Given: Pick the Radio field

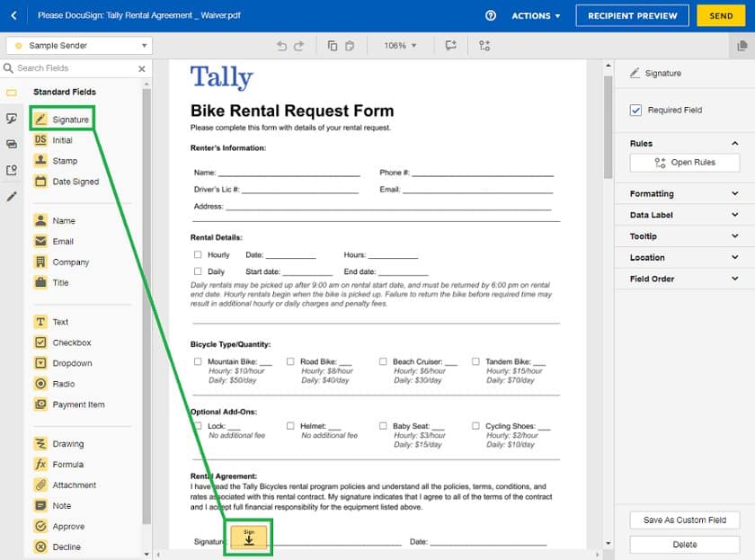Looking at the screenshot, I should point(54,384).
